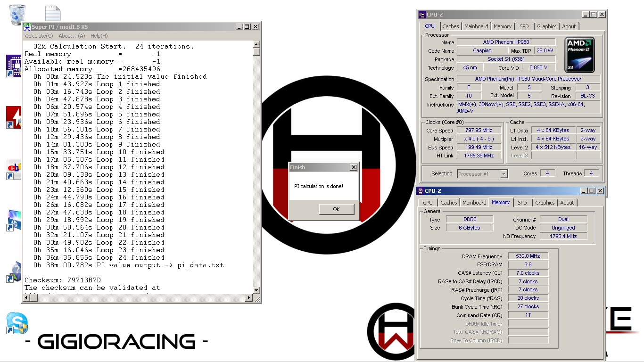Screen dimensions: 644x362
Task: Close the Finish dialog
Action: click(354, 167)
